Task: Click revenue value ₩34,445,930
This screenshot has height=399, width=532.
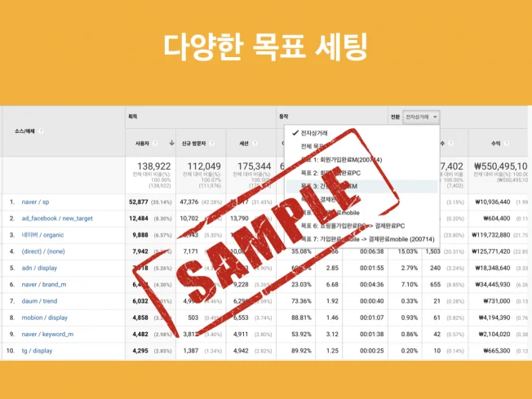Action: click(x=493, y=284)
